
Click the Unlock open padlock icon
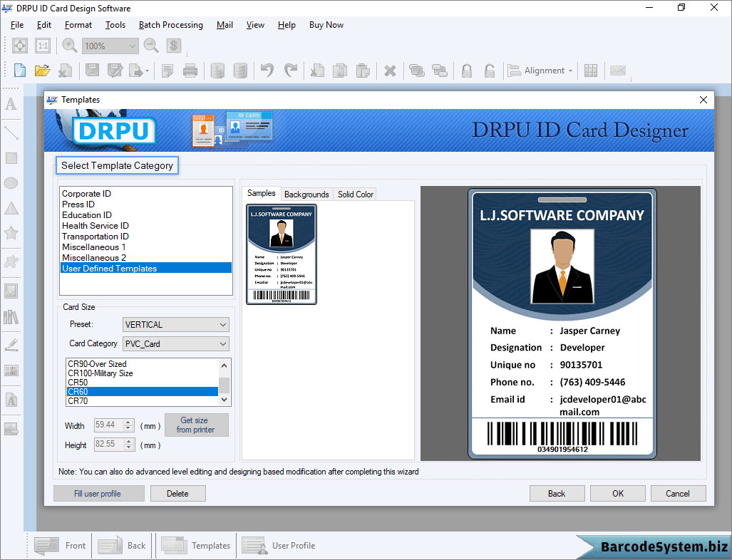489,71
